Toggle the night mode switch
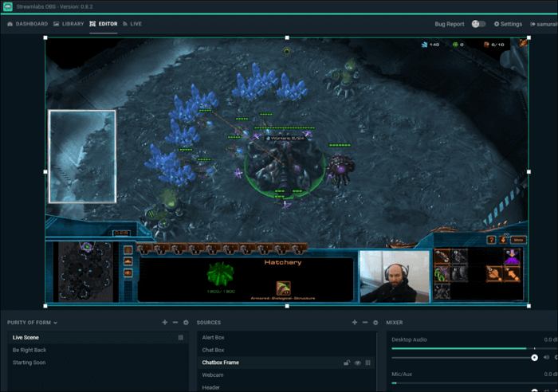 (478, 24)
